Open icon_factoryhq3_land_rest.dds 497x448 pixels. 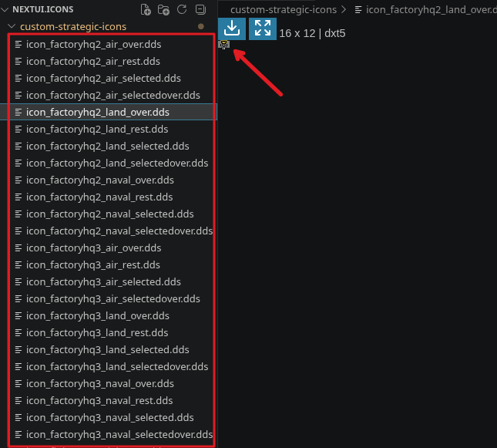(97, 332)
